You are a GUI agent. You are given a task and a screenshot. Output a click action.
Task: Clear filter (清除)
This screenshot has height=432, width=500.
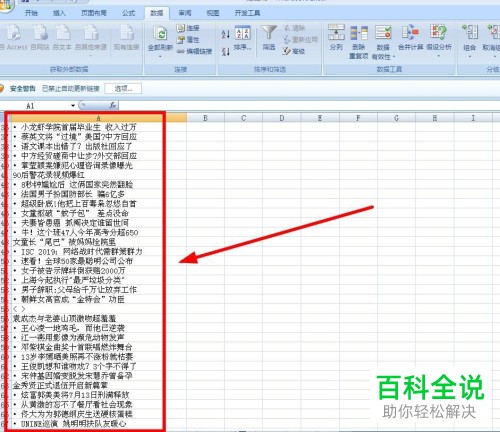click(x=294, y=28)
